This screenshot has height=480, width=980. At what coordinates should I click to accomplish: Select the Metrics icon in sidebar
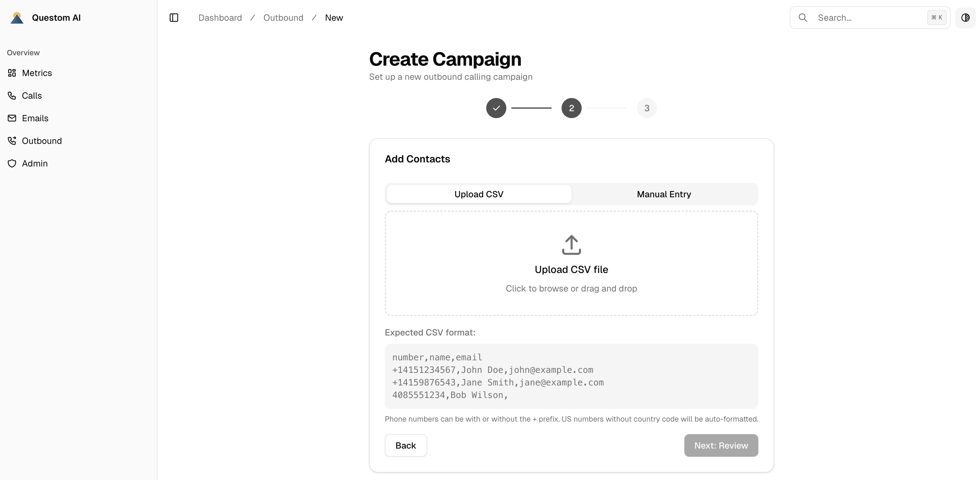(12, 73)
